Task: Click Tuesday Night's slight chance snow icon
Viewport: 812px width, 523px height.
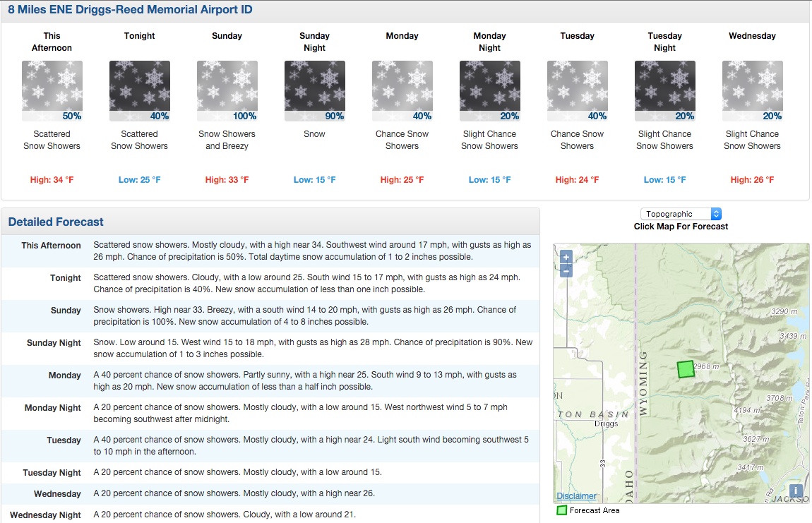Action: [664, 91]
